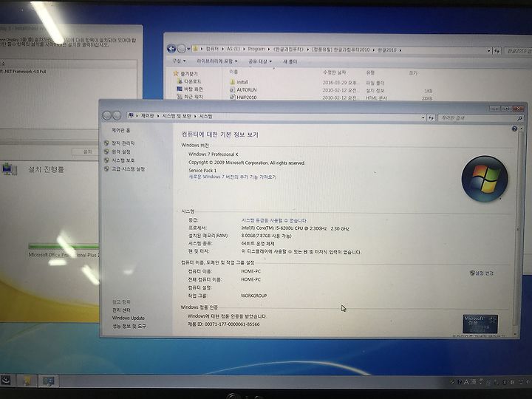532x399 pixels.
Task: Select the AUTORUN file icon
Action: click(233, 89)
